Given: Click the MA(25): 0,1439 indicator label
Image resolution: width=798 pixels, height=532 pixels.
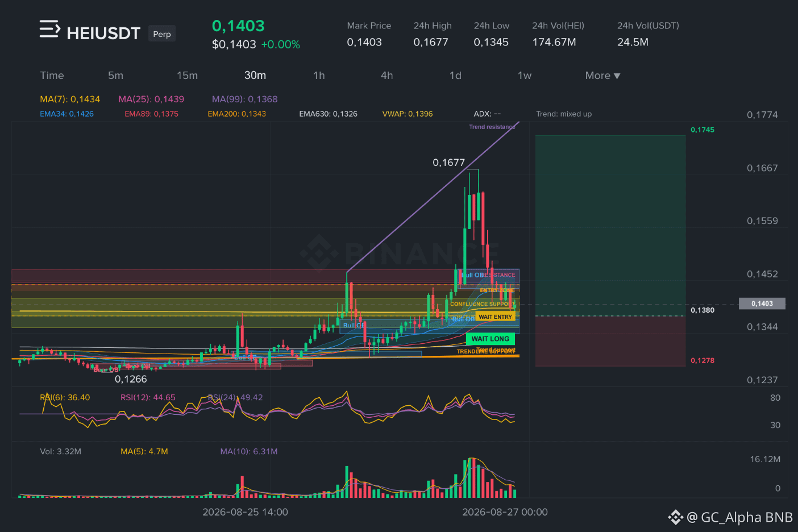Looking at the screenshot, I should pyautogui.click(x=151, y=99).
